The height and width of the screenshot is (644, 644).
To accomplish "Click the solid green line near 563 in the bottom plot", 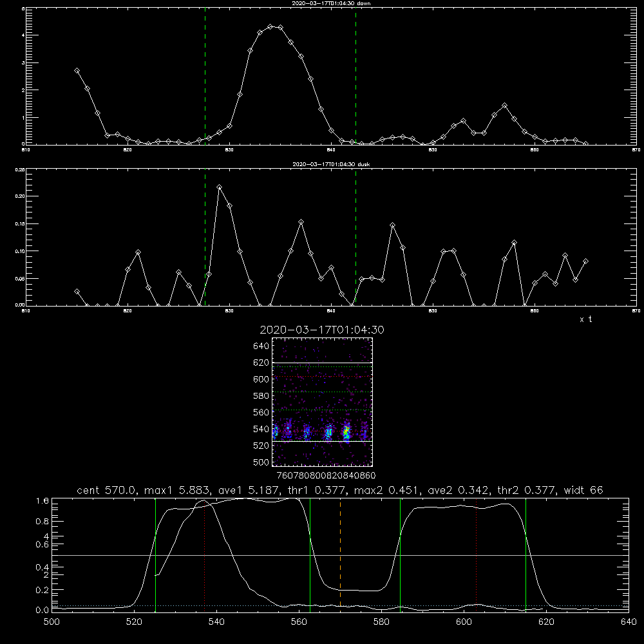I will point(310,554).
